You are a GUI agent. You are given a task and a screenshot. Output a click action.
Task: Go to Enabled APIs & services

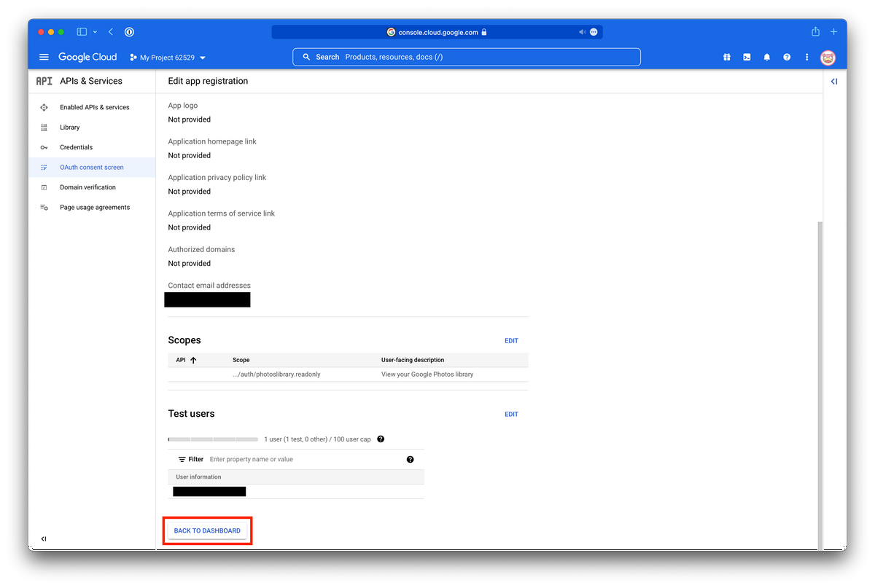(94, 107)
